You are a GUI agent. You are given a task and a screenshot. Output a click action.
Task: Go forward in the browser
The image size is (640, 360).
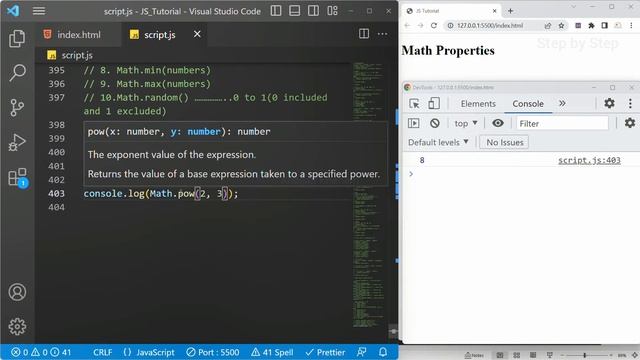tap(420, 25)
